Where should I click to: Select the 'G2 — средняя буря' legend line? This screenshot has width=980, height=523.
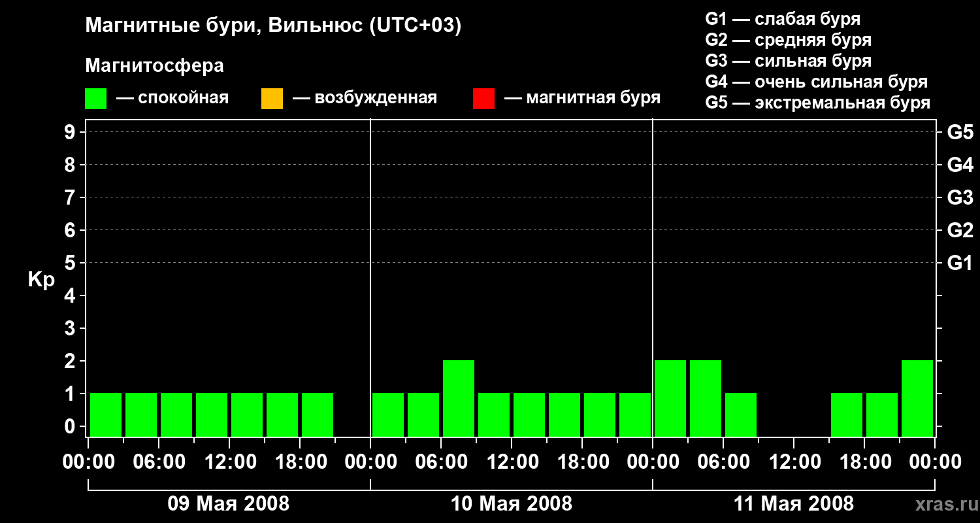(x=788, y=40)
